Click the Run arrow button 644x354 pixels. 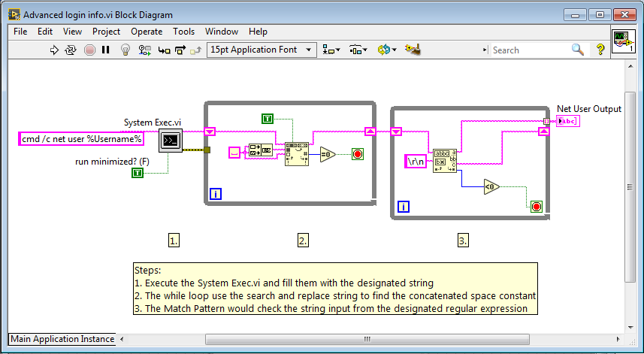tap(54, 50)
